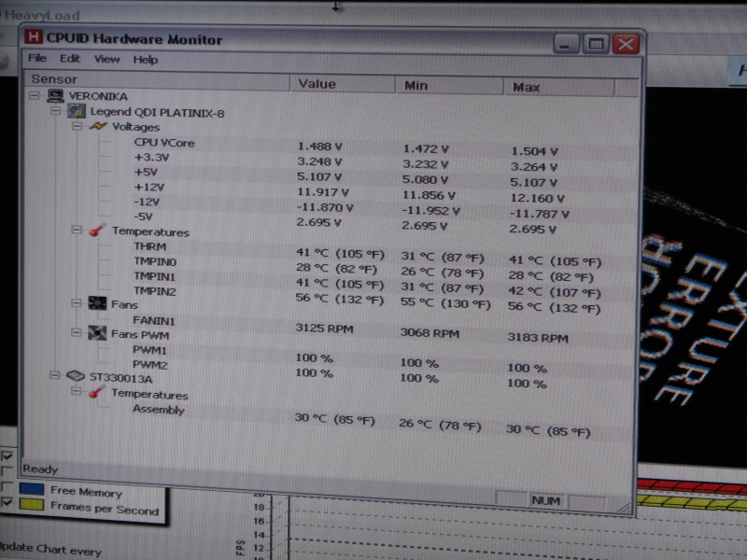The image size is (747, 560).
Task: Click the ST330013A drive label
Action: pyautogui.click(x=121, y=379)
